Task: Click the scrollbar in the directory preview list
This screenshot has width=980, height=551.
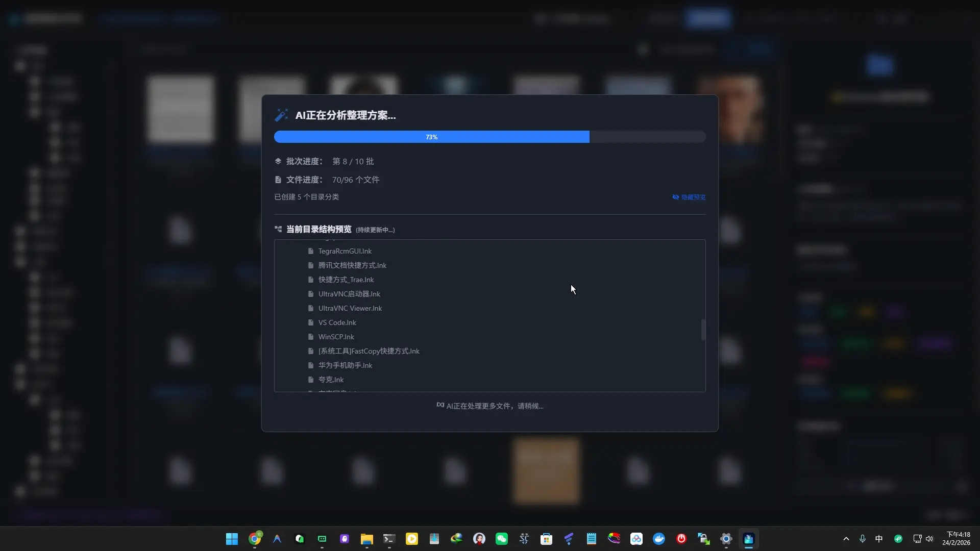Action: tap(703, 330)
